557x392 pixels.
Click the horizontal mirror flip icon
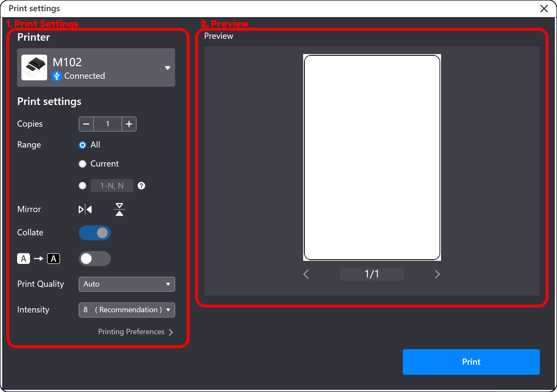[x=85, y=209]
